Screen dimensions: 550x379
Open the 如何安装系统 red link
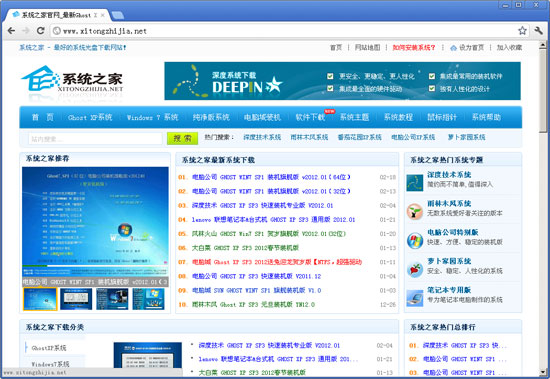(x=414, y=47)
